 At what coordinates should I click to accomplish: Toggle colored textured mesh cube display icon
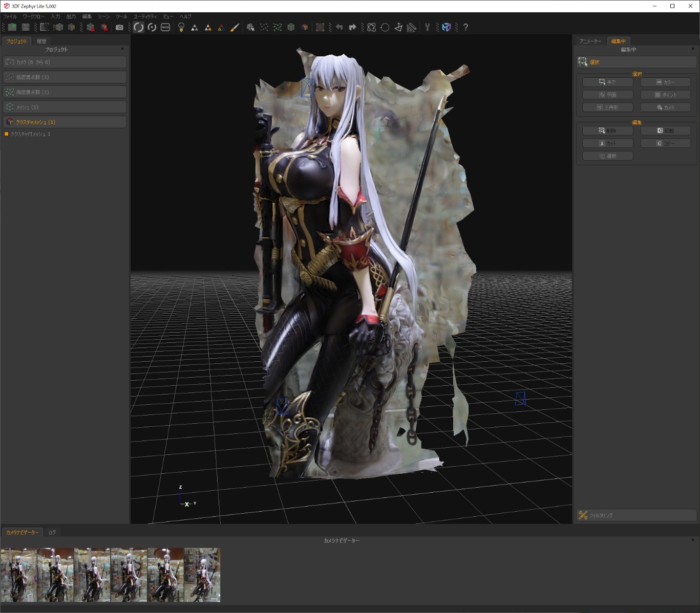(305, 27)
